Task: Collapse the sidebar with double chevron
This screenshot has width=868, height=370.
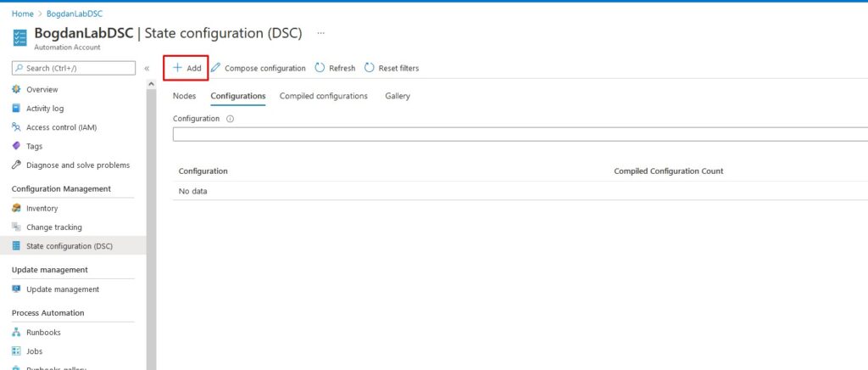Action: (x=147, y=69)
